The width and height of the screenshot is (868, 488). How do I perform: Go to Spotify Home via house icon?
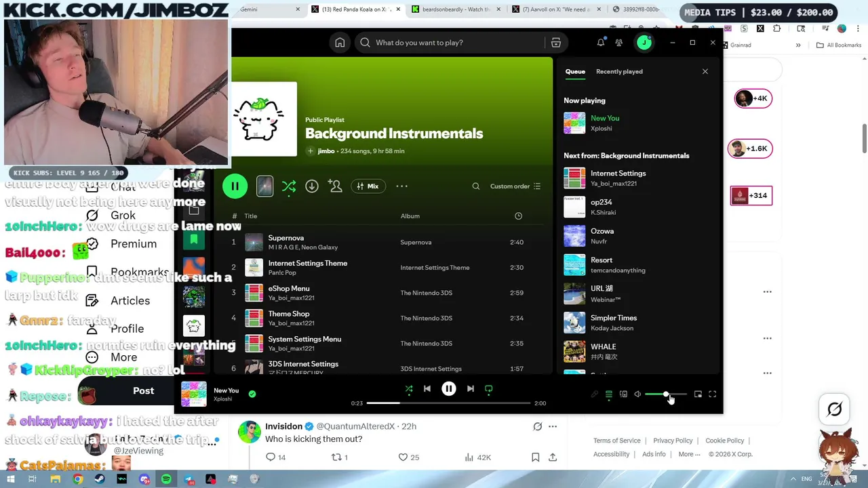(340, 43)
